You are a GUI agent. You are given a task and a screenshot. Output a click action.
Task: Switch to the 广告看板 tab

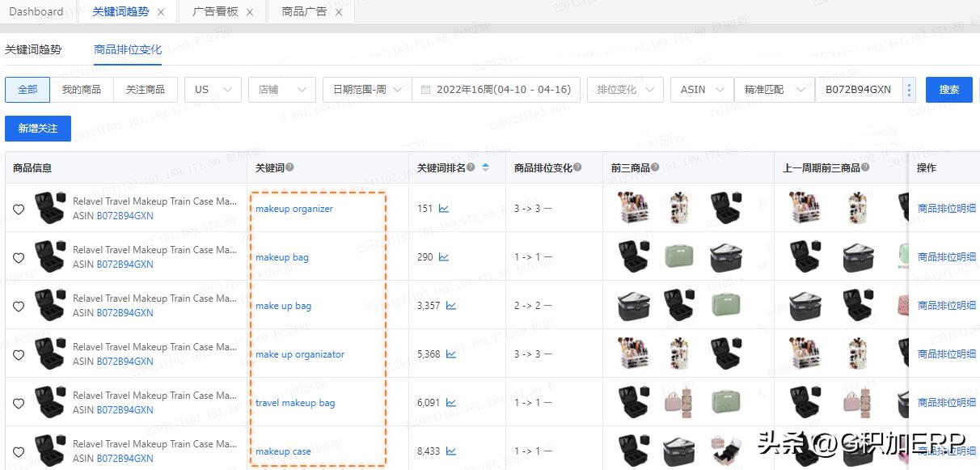(x=214, y=11)
